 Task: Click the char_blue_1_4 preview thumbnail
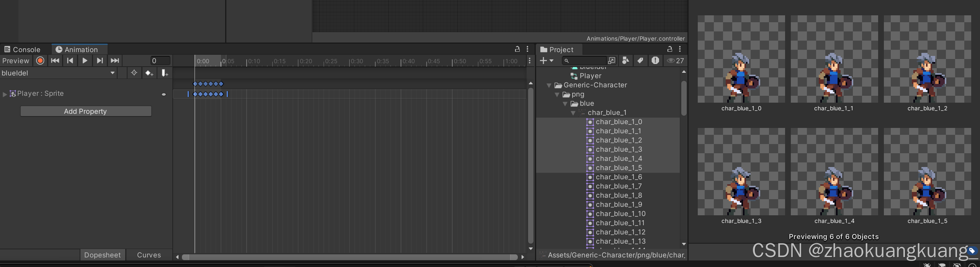pyautogui.click(x=834, y=172)
